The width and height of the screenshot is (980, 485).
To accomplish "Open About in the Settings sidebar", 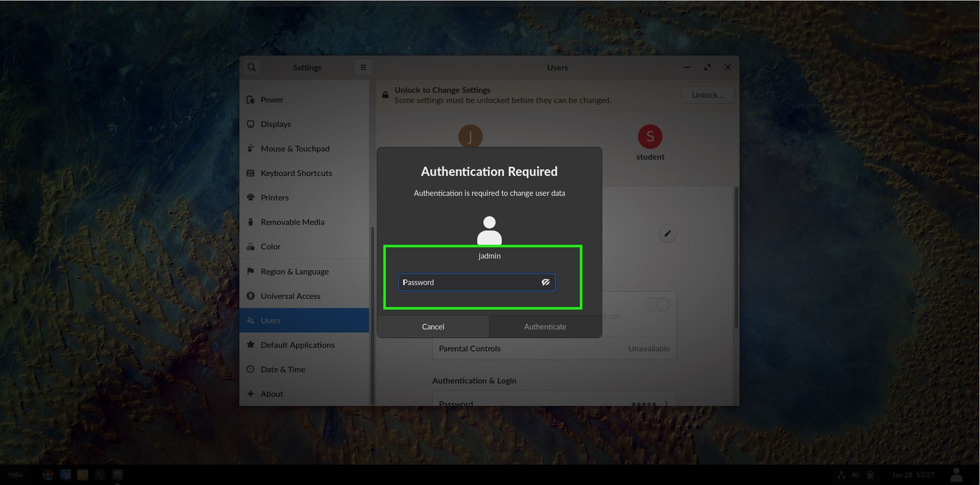I will click(x=304, y=394).
